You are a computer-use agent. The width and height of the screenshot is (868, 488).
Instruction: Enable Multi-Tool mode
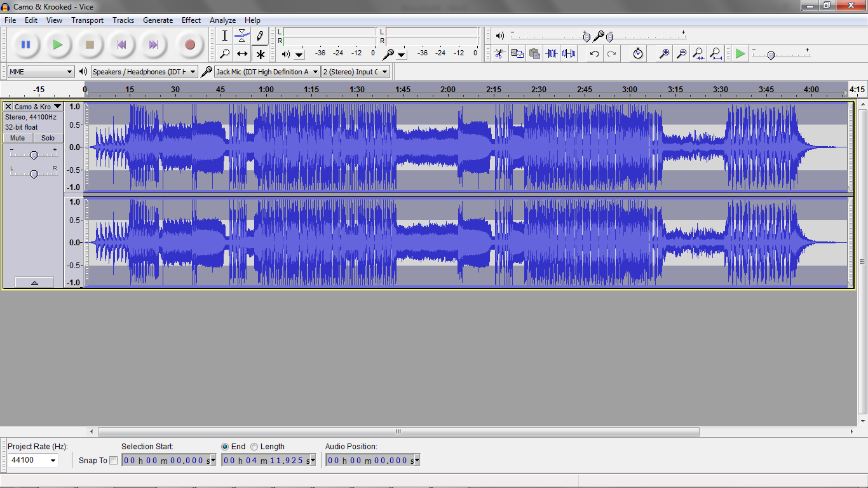(260, 54)
